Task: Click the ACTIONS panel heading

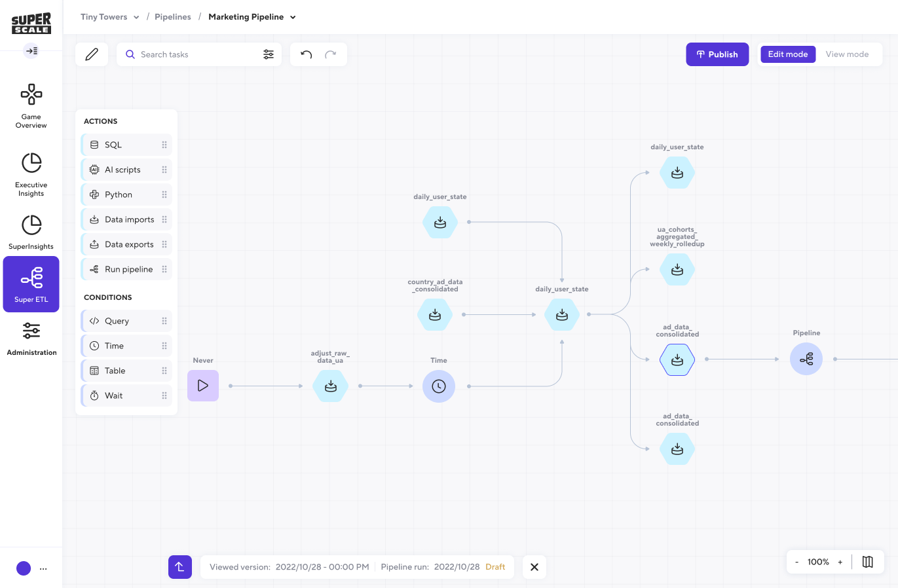Action: pyautogui.click(x=101, y=121)
